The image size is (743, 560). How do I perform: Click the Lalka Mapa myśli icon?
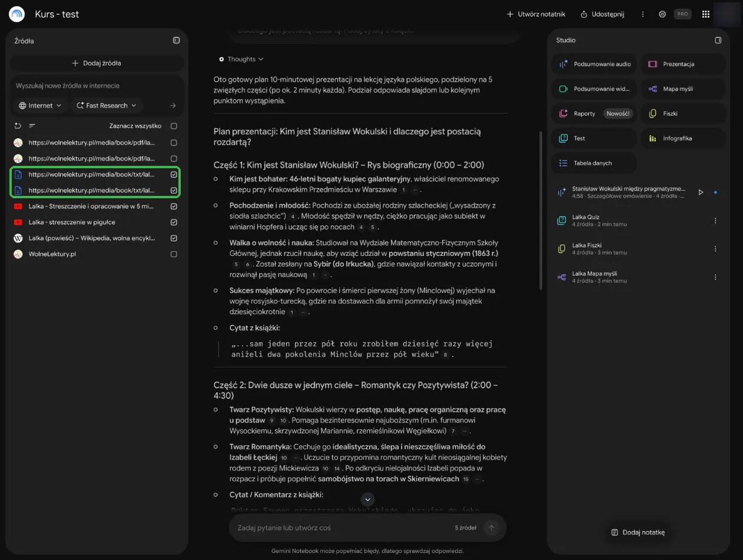[562, 277]
